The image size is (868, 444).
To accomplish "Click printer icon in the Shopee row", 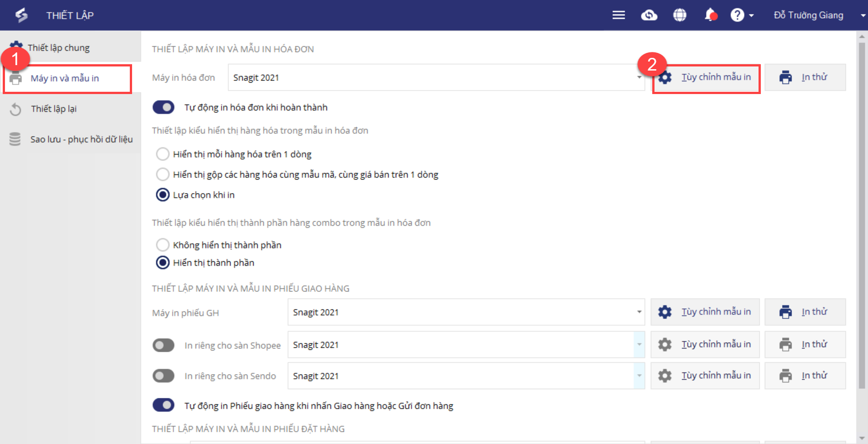I will (x=786, y=345).
